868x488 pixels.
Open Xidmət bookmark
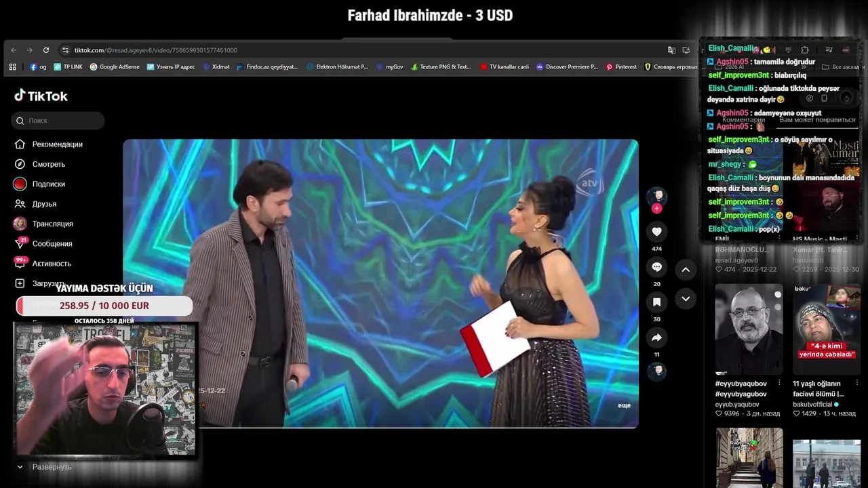216,67
